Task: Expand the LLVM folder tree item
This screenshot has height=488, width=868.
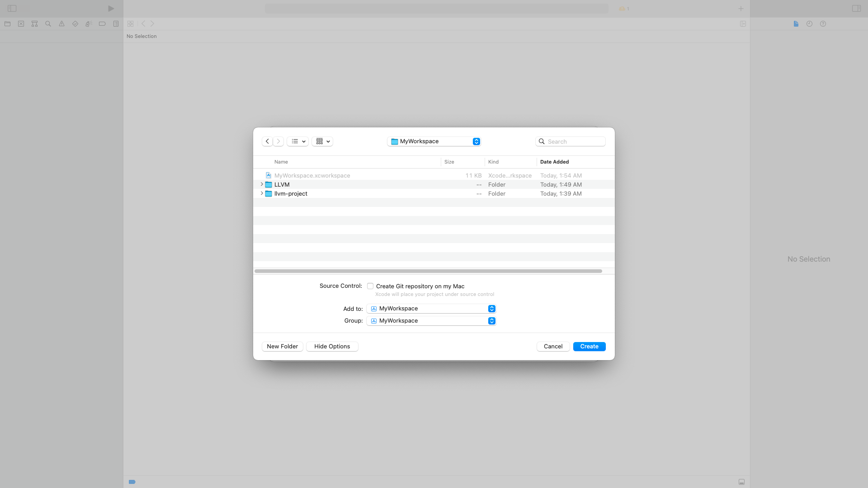Action: tap(261, 184)
